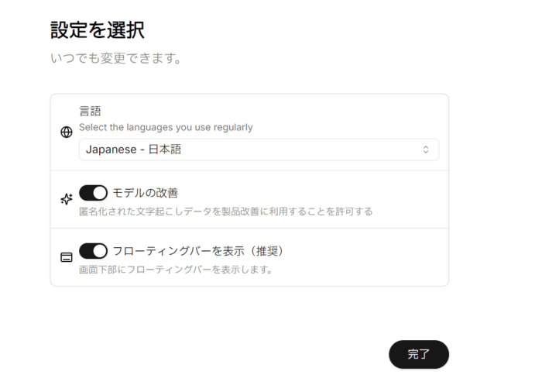The image size is (542, 392).
Task: Click the 匿名化された文字起こしデータ description text
Action: click(x=225, y=211)
